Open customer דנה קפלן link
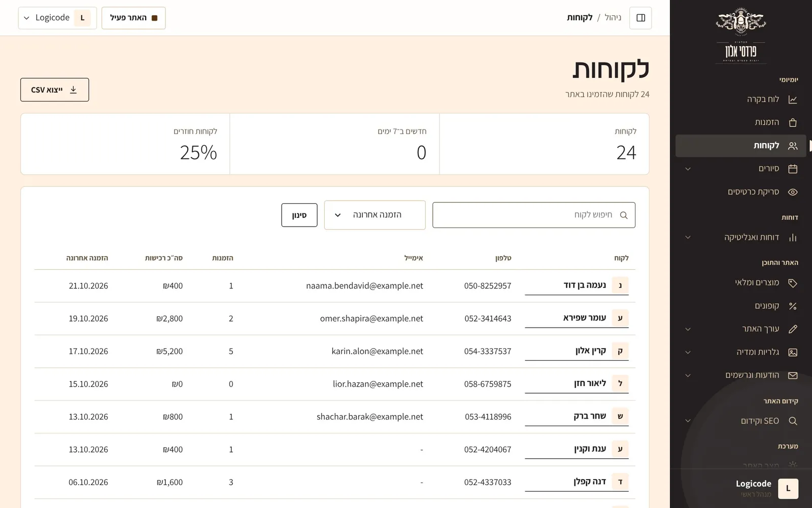This screenshot has width=812, height=508. pos(577,482)
